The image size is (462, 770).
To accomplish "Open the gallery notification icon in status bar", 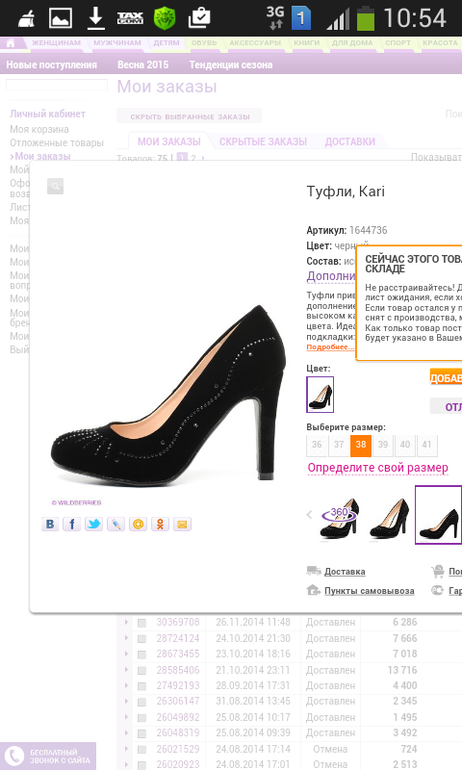I will pos(60,18).
